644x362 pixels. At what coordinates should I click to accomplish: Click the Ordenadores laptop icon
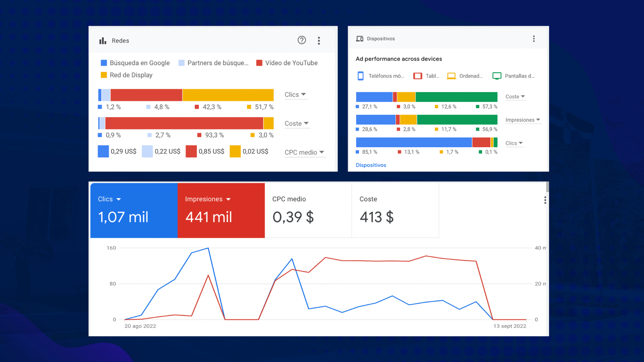[451, 76]
